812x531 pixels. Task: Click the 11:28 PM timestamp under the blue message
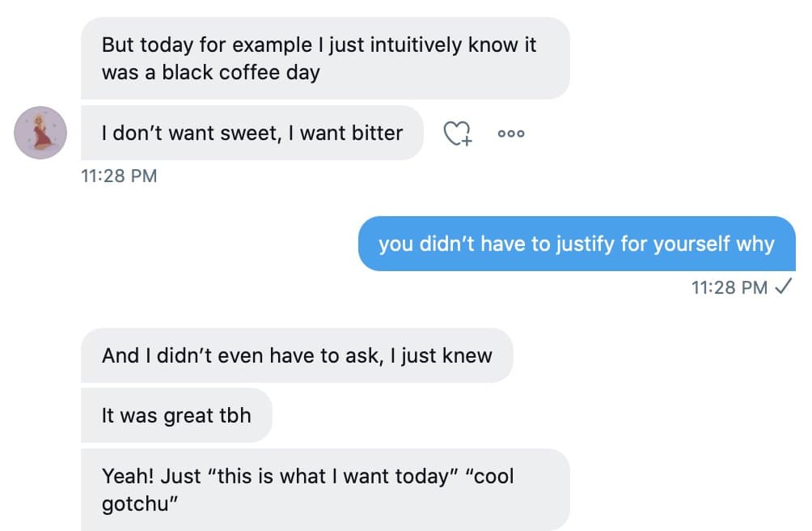730,287
